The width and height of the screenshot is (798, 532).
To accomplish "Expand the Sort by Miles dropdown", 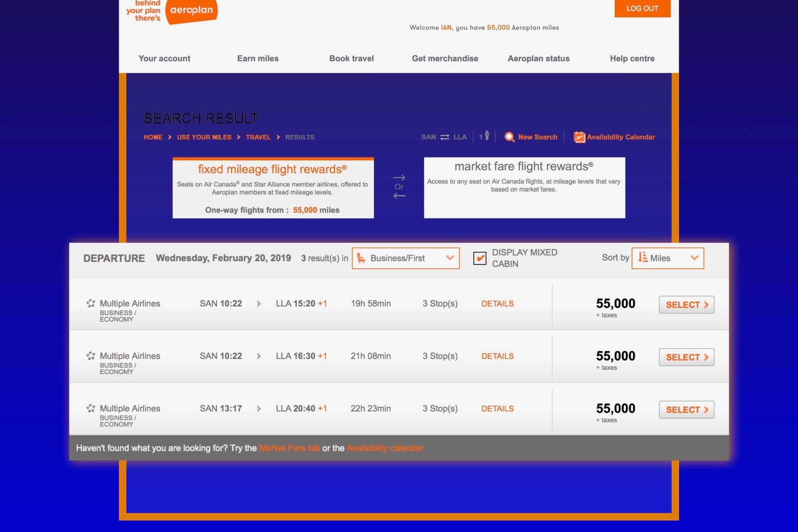I will [x=668, y=258].
